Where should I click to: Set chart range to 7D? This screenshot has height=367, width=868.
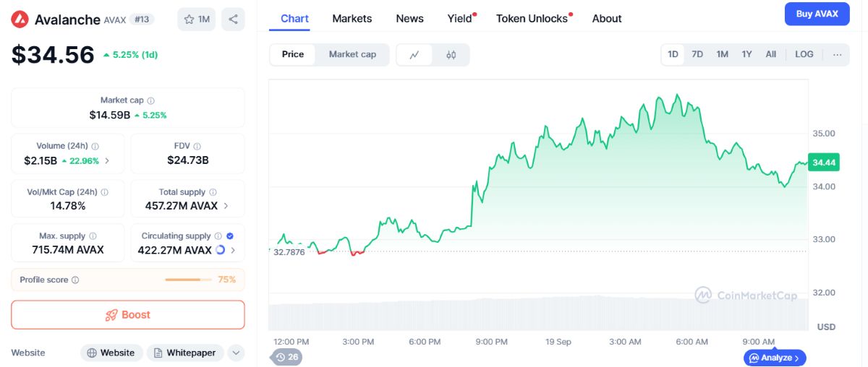pos(697,55)
